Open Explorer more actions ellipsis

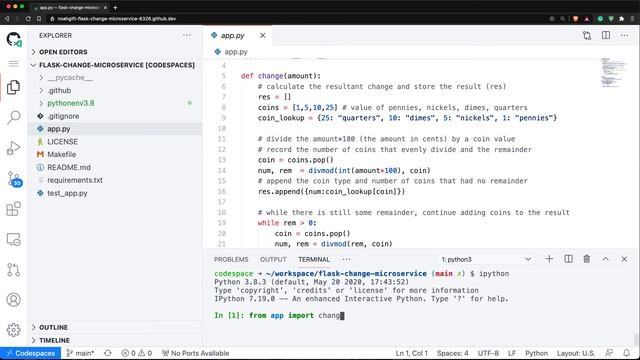coord(187,36)
